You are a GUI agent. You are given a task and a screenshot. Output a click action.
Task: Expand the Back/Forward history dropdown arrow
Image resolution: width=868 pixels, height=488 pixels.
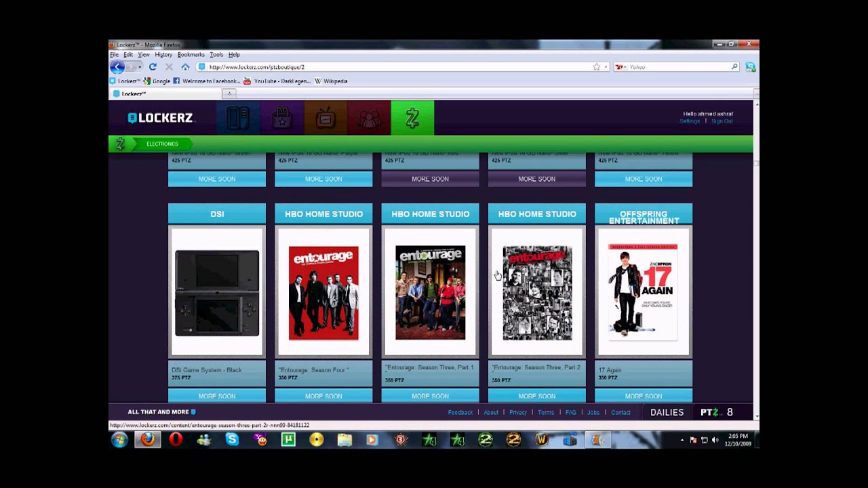pos(140,67)
